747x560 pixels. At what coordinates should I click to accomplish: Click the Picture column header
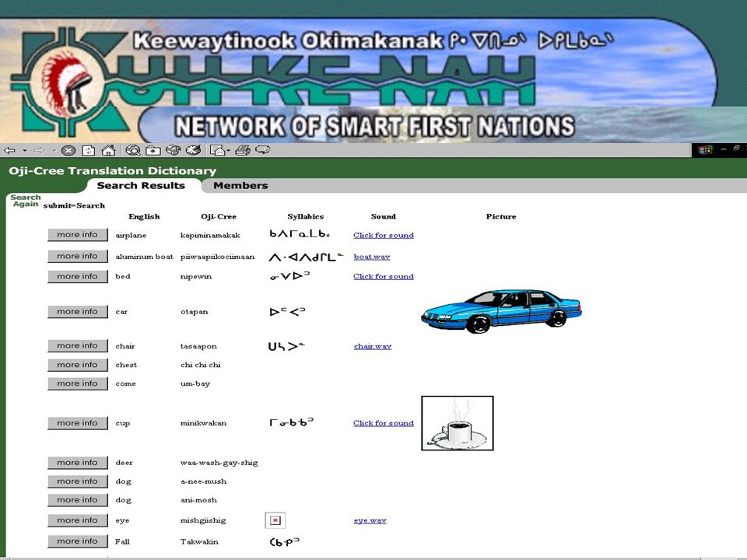[500, 217]
